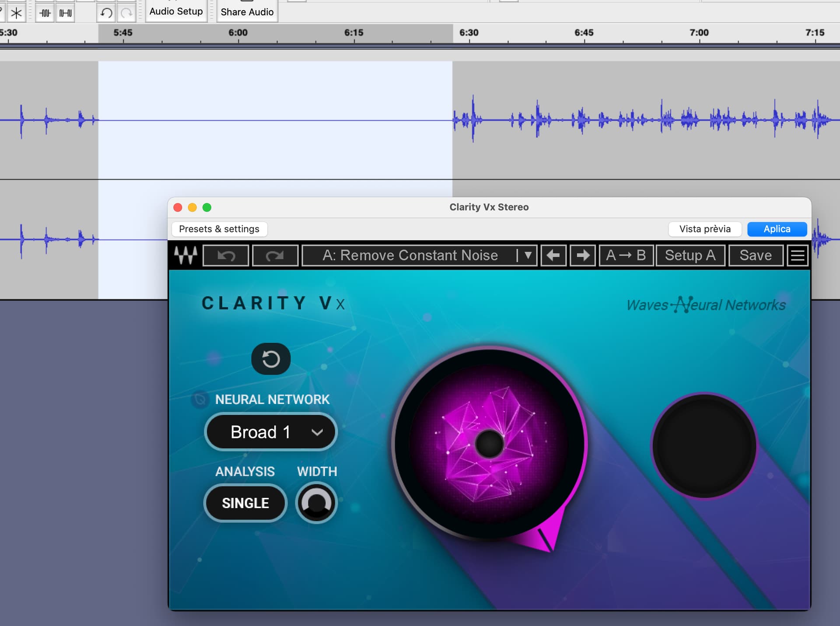Viewport: 840px width, 626px height.
Task: Load the previous preset with the left arrow
Action: tap(553, 255)
